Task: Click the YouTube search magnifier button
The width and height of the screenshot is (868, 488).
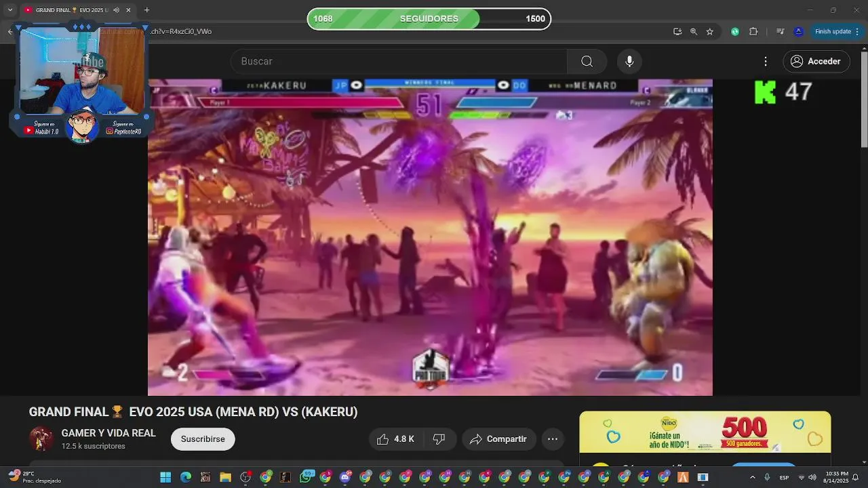Action: tap(587, 62)
